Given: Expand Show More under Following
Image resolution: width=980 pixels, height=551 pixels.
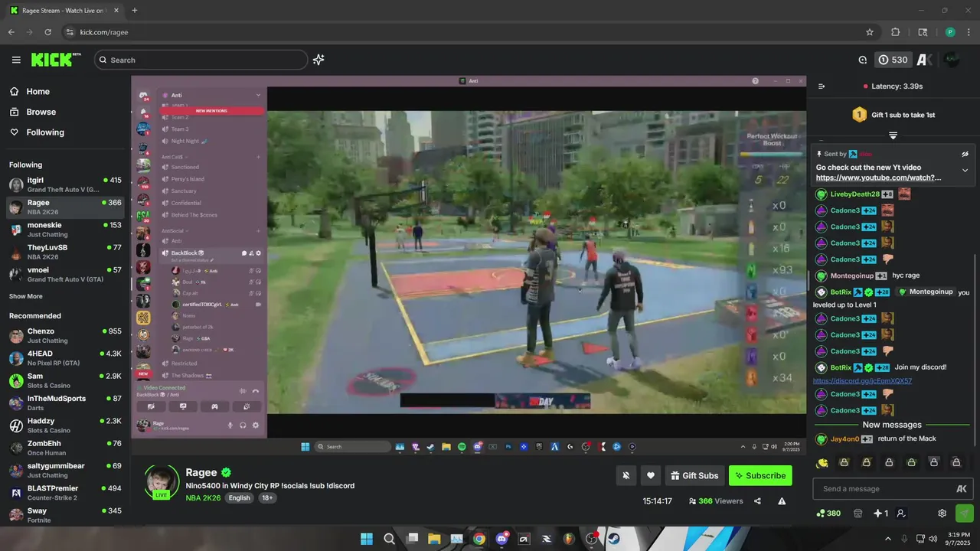Looking at the screenshot, I should pyautogui.click(x=26, y=296).
